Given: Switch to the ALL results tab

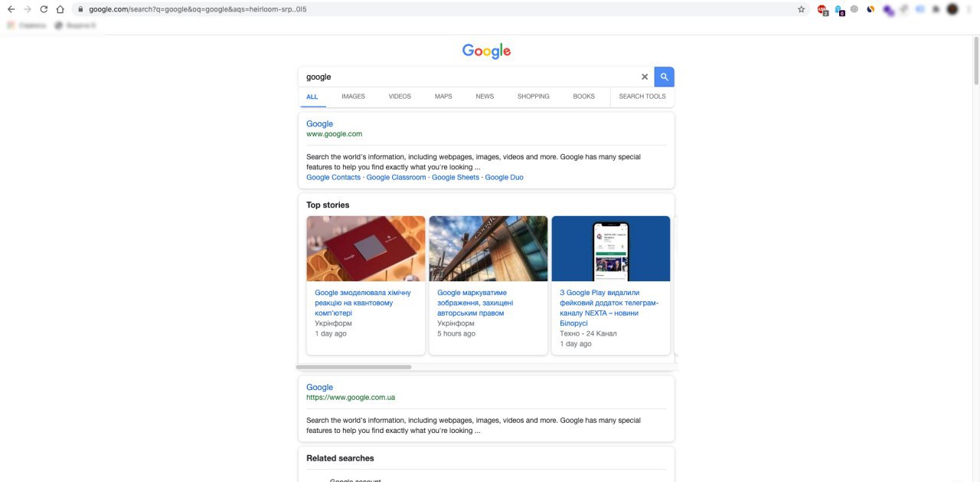Looking at the screenshot, I should [x=312, y=97].
